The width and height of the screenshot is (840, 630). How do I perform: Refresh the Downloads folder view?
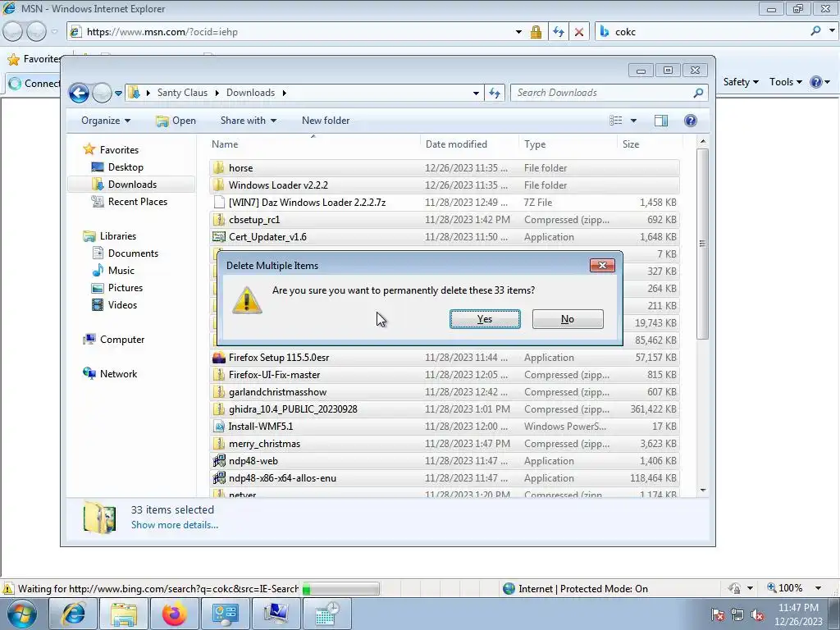(495, 93)
